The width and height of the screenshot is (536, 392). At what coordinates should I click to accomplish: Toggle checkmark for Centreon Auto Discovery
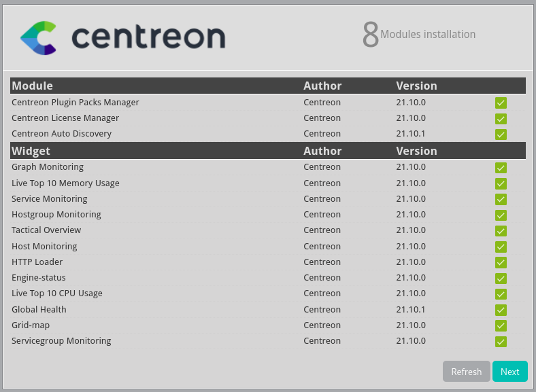501,135
